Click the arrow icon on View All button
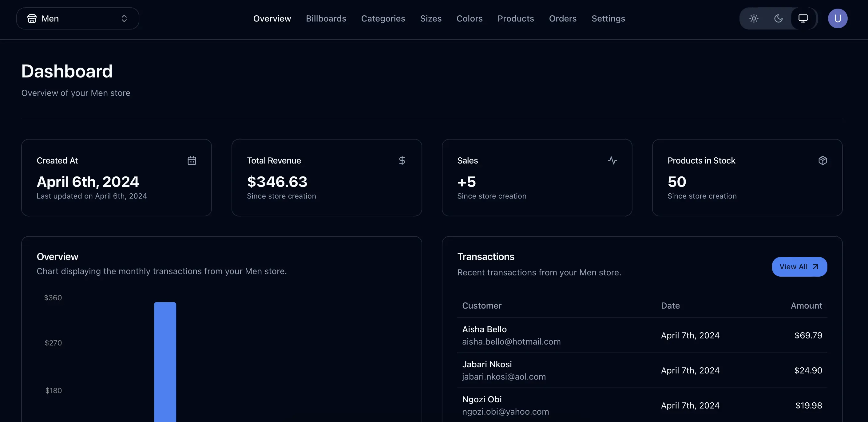Screen dimensions: 868x422 (x=815, y=267)
